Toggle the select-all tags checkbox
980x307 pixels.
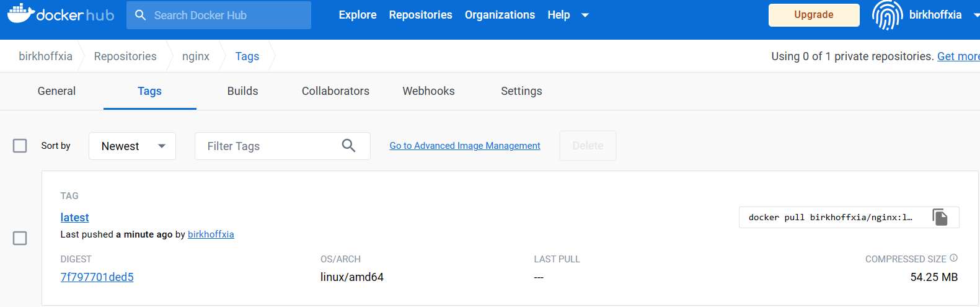pos(20,146)
